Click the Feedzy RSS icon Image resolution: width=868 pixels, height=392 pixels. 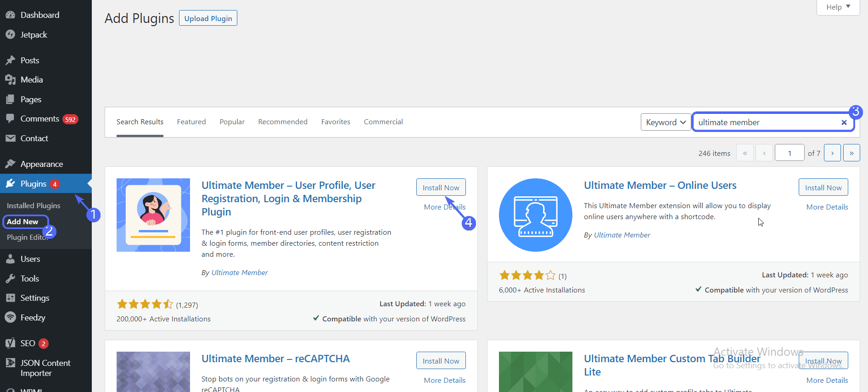[10, 318]
